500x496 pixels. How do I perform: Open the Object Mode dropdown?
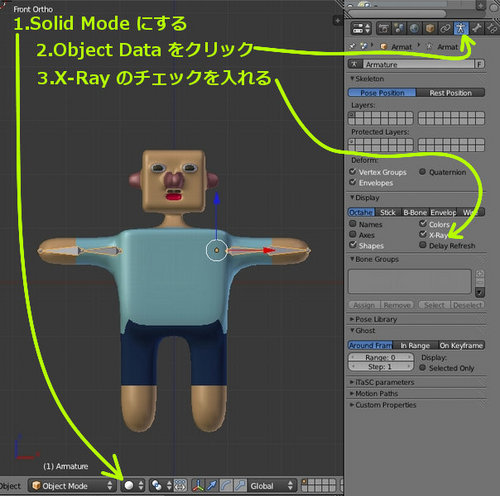pos(72,486)
